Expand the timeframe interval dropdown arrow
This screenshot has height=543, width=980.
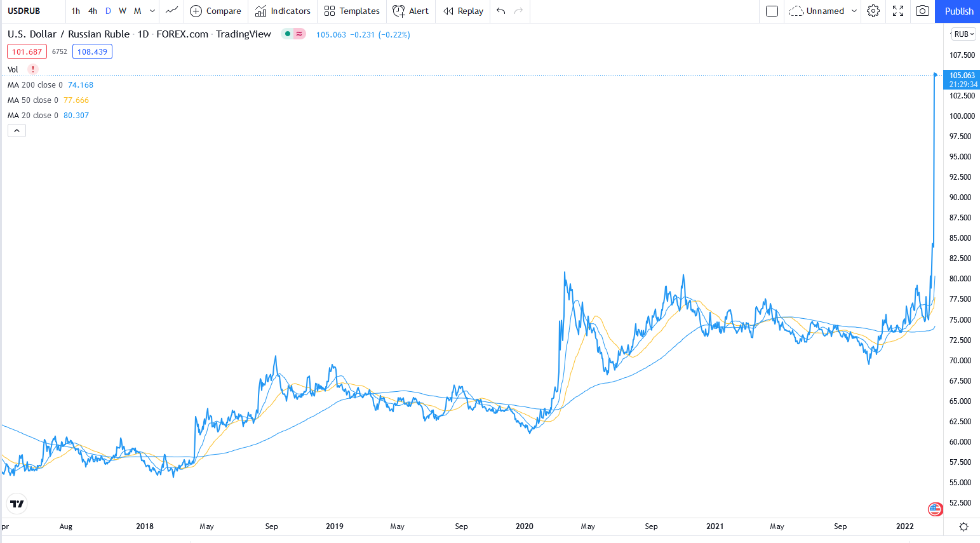(152, 11)
